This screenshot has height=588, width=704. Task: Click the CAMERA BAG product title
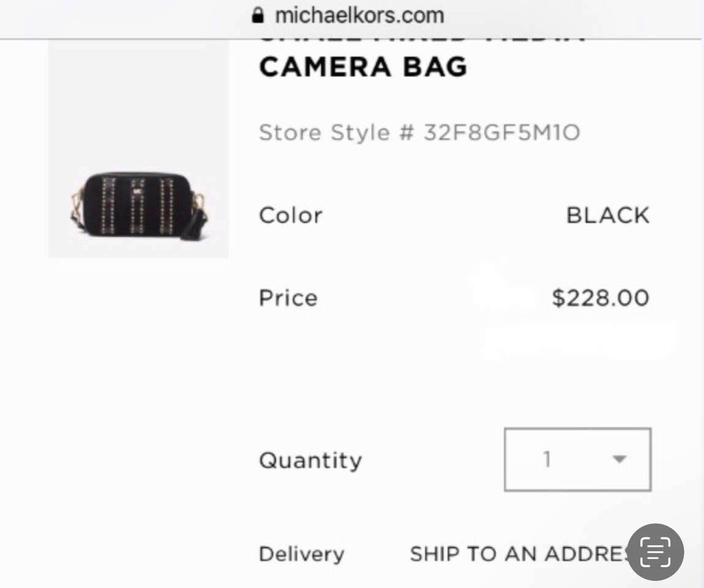363,67
